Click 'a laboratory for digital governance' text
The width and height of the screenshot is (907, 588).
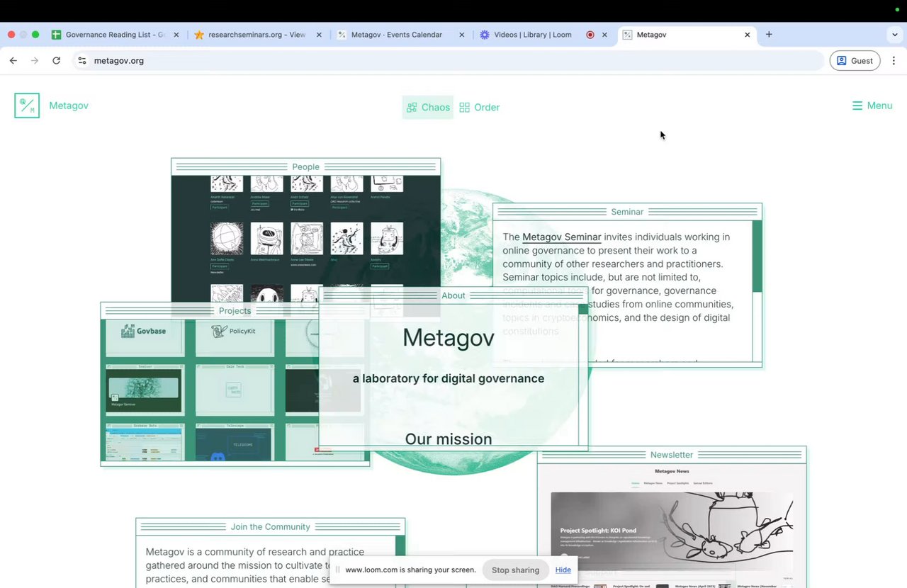(x=449, y=378)
